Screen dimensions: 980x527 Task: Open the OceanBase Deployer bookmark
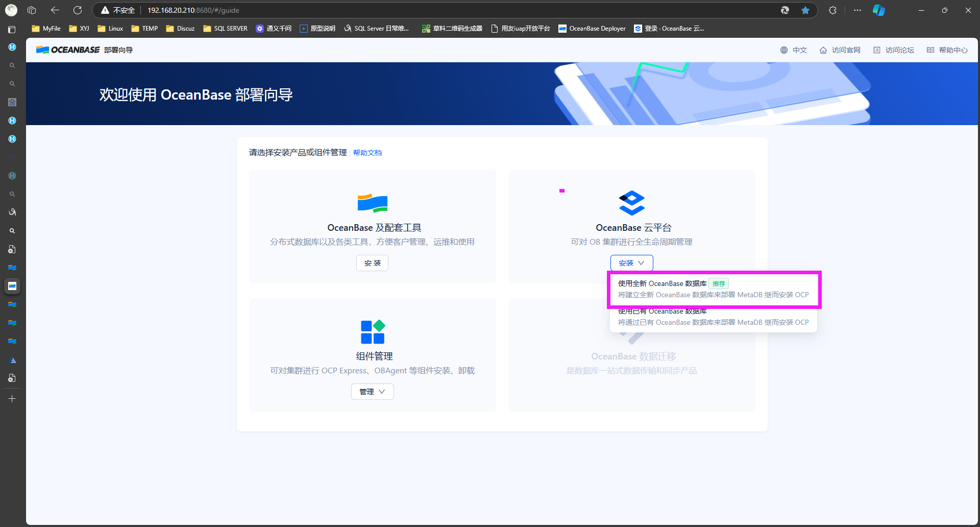592,29
